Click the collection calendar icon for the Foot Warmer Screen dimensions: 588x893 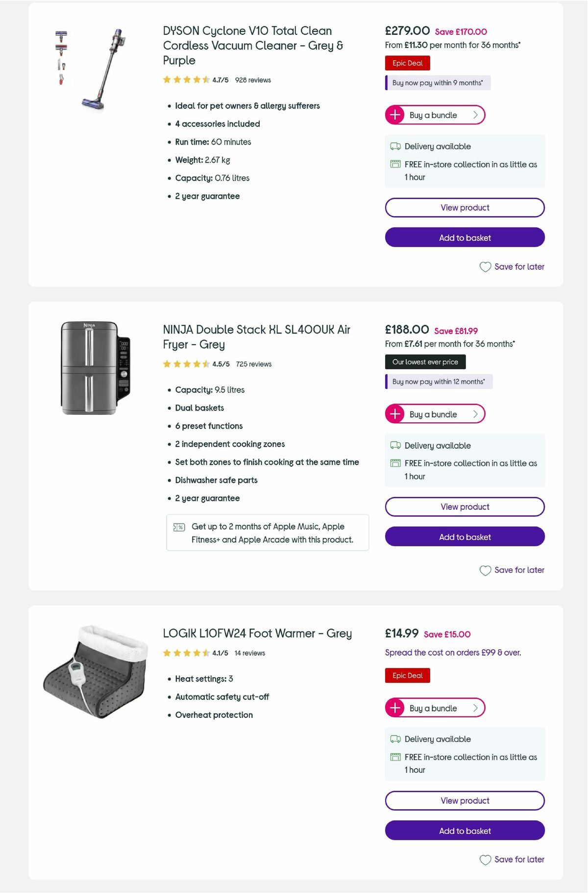(x=395, y=757)
